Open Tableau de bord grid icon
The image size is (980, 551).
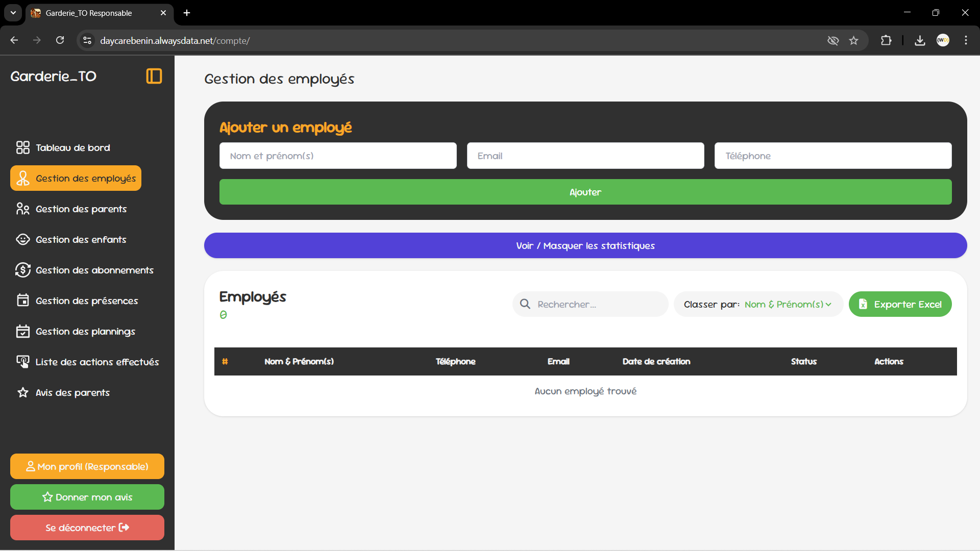coord(22,147)
